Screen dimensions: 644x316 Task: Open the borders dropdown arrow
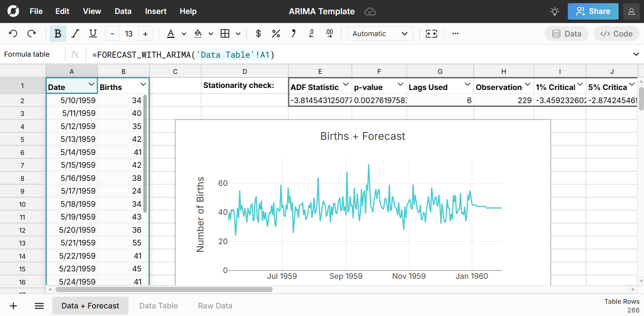[x=238, y=34]
